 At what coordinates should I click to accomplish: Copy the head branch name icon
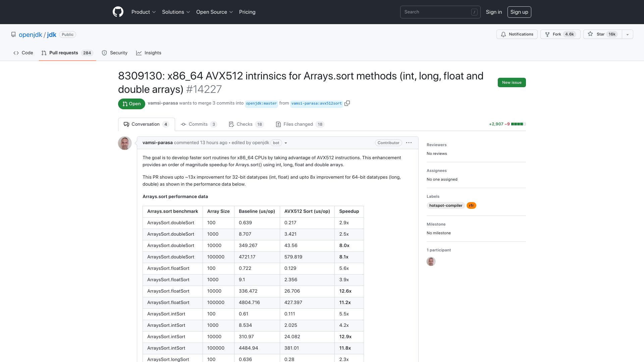(347, 103)
